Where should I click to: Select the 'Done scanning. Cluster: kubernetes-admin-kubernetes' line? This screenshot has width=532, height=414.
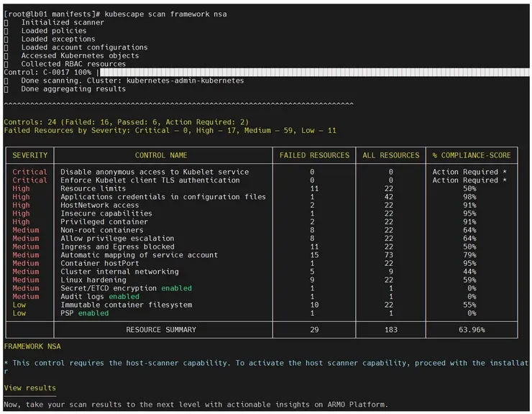coord(132,80)
